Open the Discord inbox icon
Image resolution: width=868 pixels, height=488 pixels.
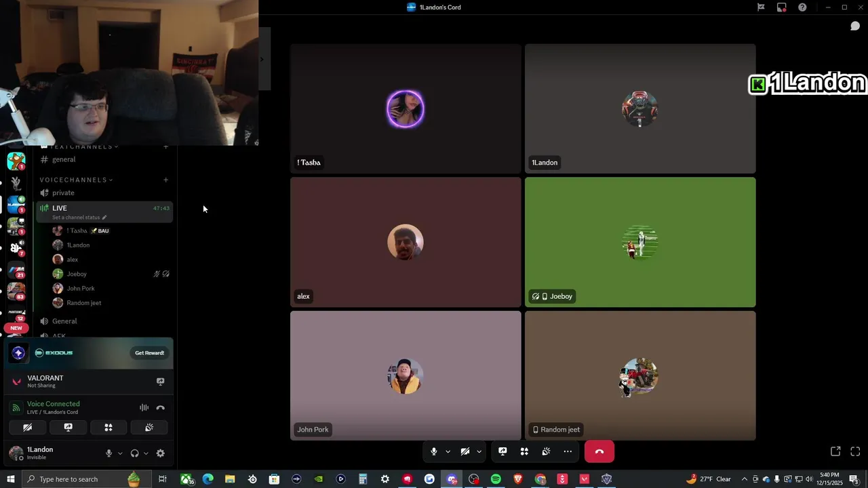coord(782,7)
